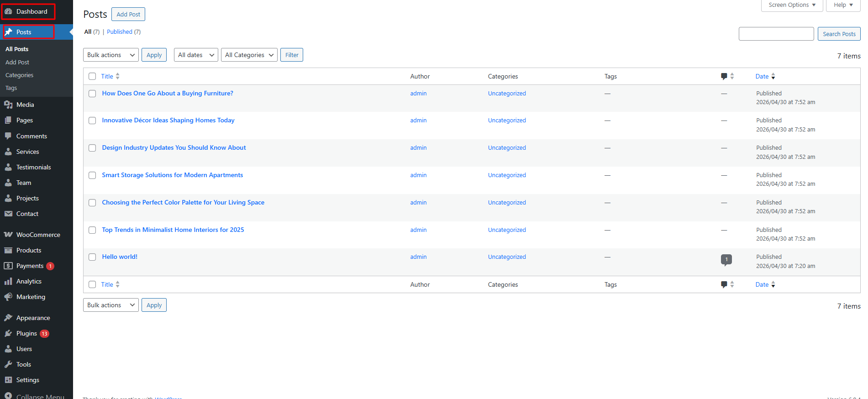Click the Contact envelope icon

pyautogui.click(x=8, y=214)
